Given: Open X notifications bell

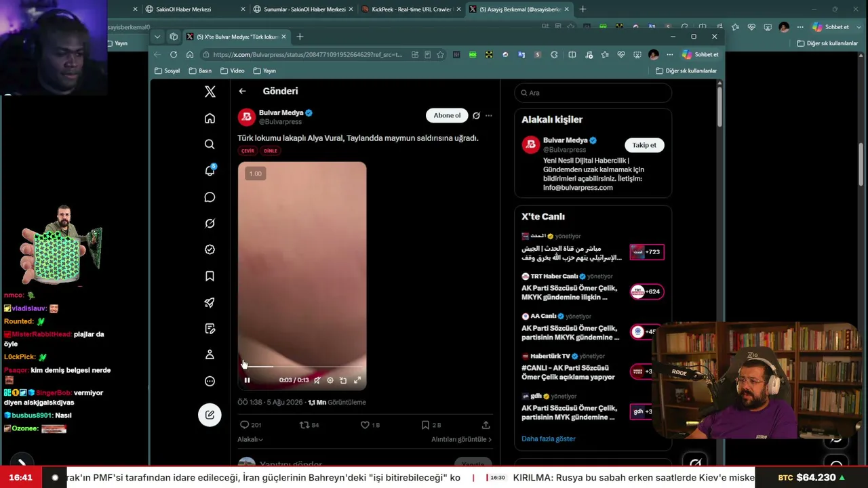Looking at the screenshot, I should [x=210, y=171].
